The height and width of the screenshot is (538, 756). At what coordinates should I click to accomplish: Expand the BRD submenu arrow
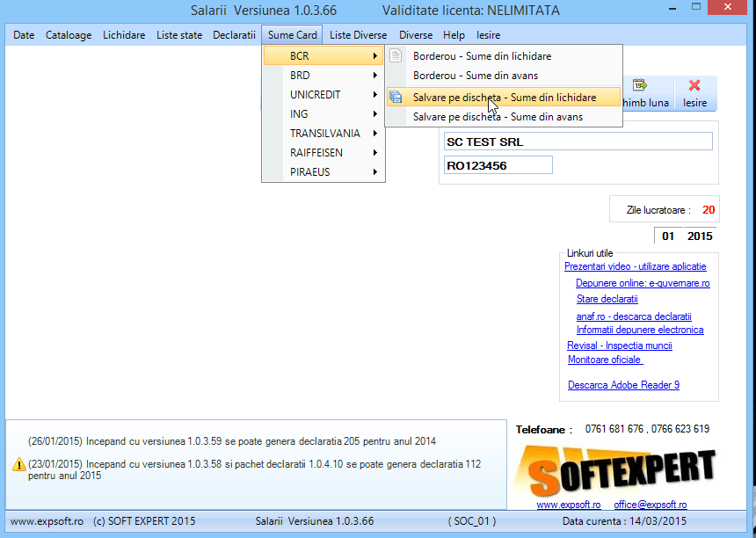click(x=374, y=76)
